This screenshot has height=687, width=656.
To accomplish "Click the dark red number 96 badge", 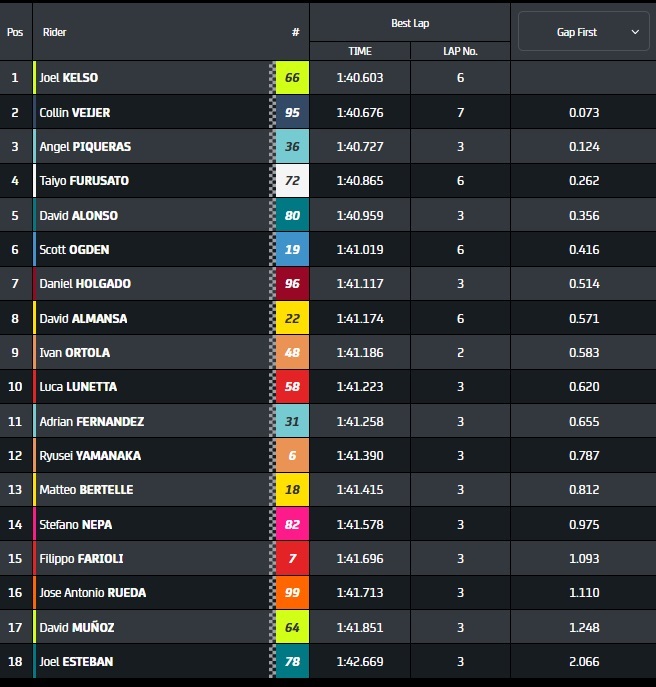I will tap(292, 284).
